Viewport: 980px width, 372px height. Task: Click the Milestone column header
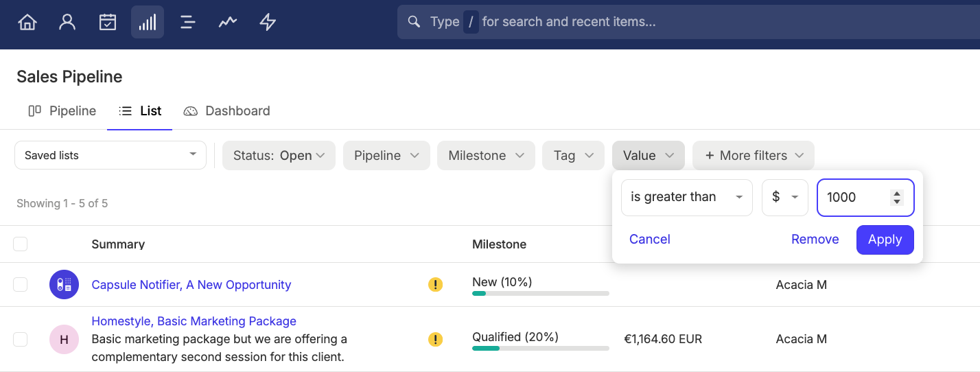[500, 244]
